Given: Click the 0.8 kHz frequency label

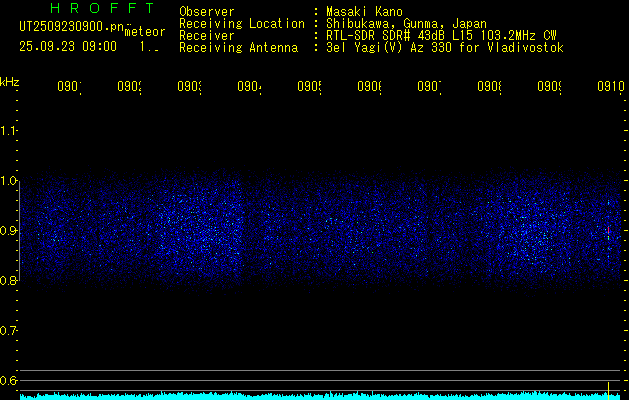Looking at the screenshot, I should click(x=8, y=280).
